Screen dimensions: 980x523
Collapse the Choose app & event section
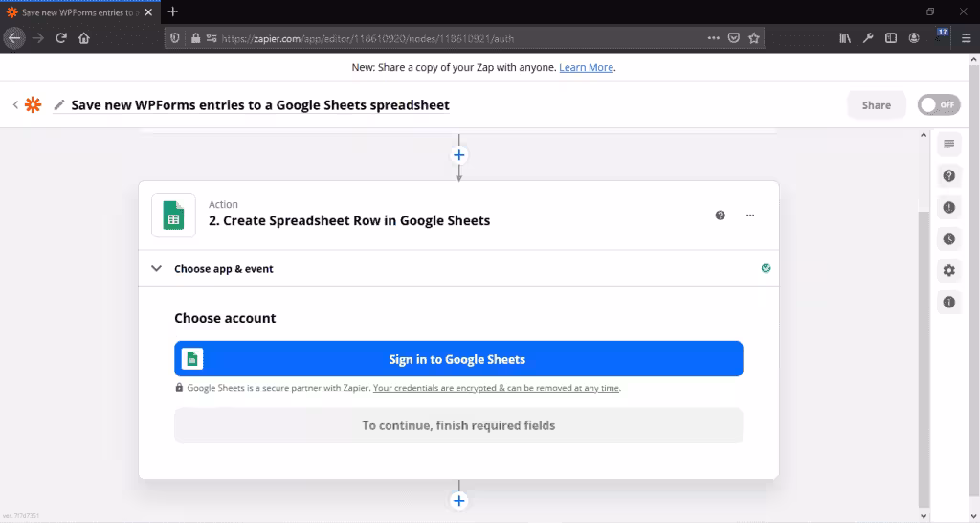[156, 268]
